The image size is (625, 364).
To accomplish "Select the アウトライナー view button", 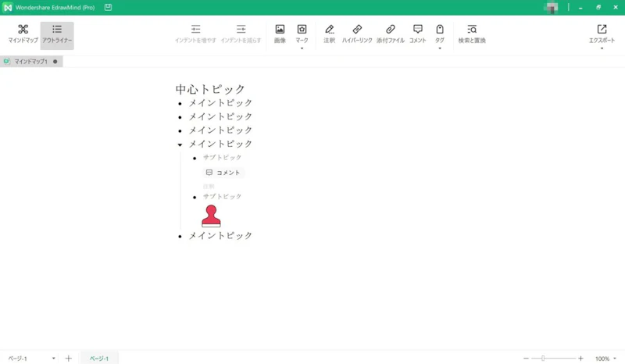I will [x=57, y=34].
